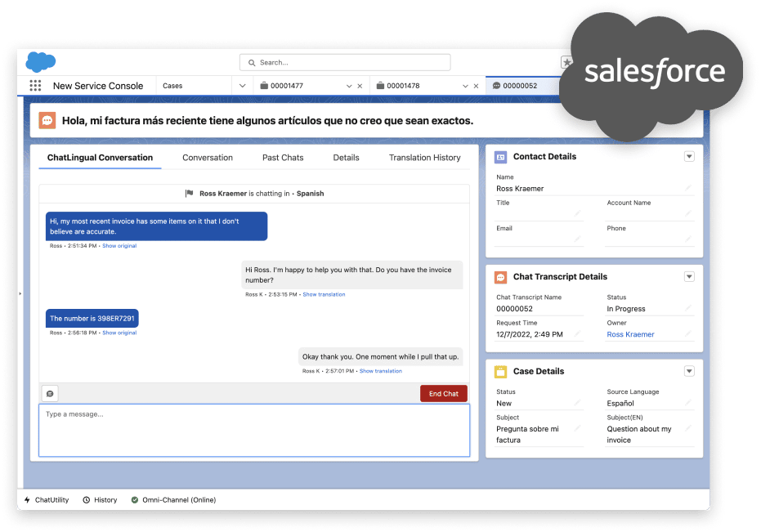
Task: Click the orange chat icon in message header
Action: click(x=47, y=120)
